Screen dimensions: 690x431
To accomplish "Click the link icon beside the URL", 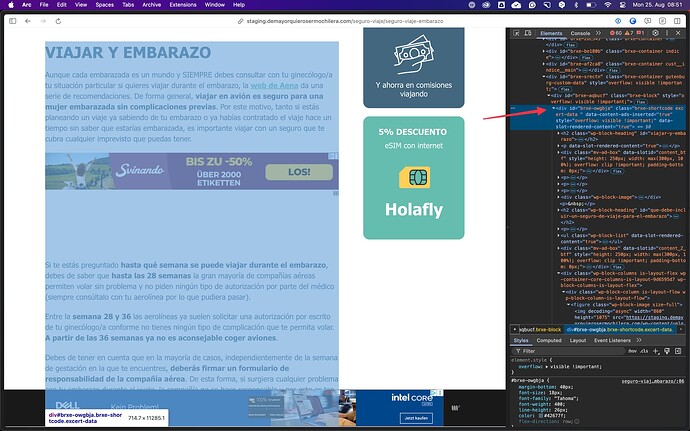I will (x=240, y=21).
